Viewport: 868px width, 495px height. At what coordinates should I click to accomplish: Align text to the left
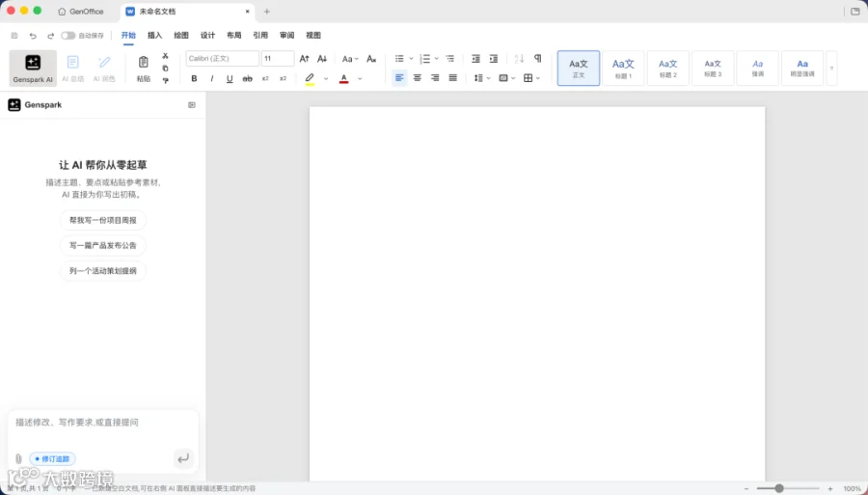(x=399, y=78)
